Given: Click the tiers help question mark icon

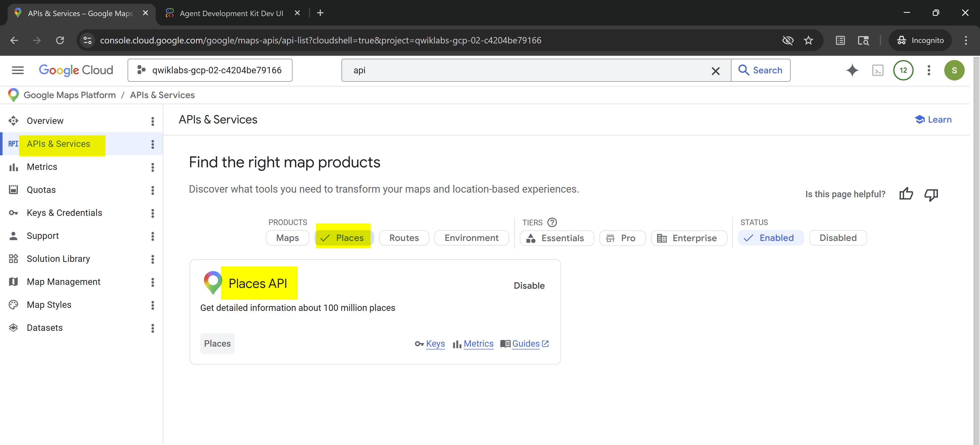Looking at the screenshot, I should [552, 222].
